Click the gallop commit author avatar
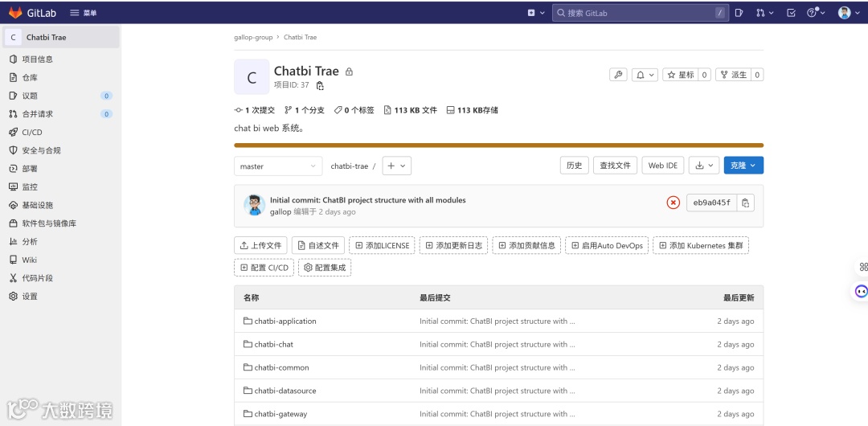This screenshot has height=426, width=868. click(x=254, y=206)
